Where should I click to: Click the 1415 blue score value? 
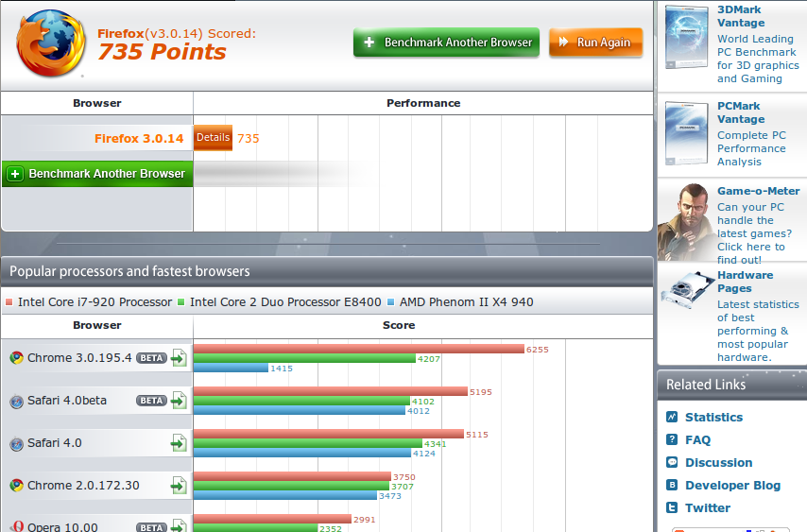tap(282, 369)
